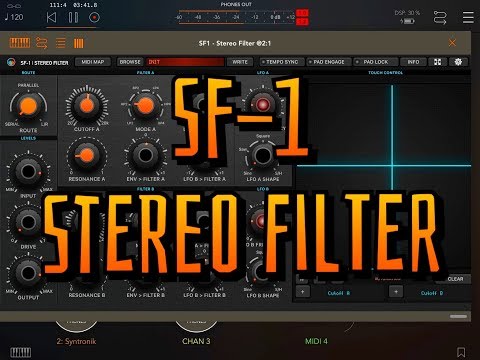Viewport: 480px width, 360px height.
Task: Open the 120 tempo setting
Action: (14, 17)
